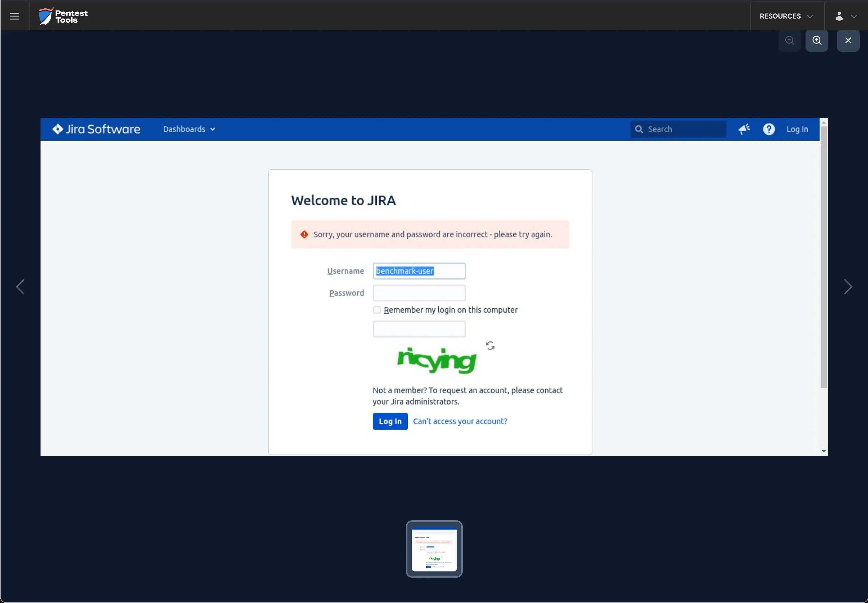
Task: Refresh the CAPTCHA image
Action: [490, 345]
